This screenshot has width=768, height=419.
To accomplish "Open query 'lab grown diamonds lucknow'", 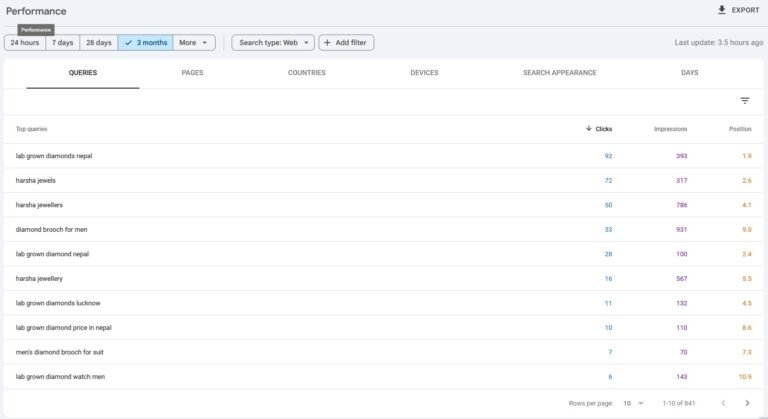I will coord(58,303).
